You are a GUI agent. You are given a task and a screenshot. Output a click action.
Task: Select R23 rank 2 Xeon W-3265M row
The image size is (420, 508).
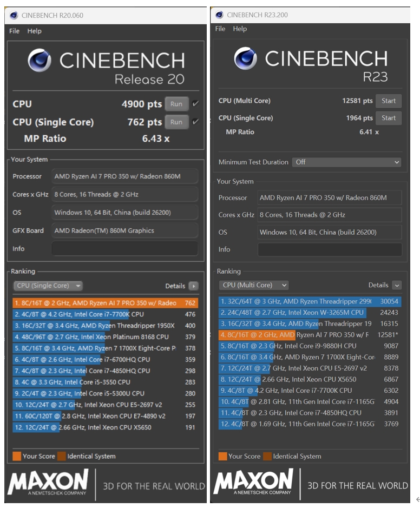[x=310, y=313]
